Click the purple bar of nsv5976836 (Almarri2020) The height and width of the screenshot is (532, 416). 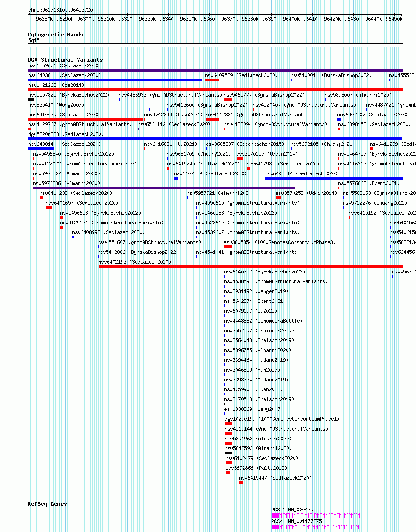coord(164,188)
